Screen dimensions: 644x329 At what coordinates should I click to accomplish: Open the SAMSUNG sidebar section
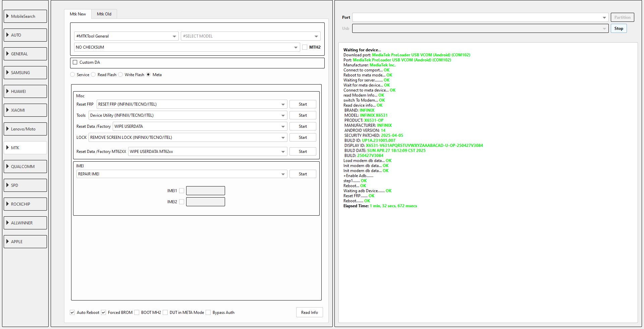[25, 72]
